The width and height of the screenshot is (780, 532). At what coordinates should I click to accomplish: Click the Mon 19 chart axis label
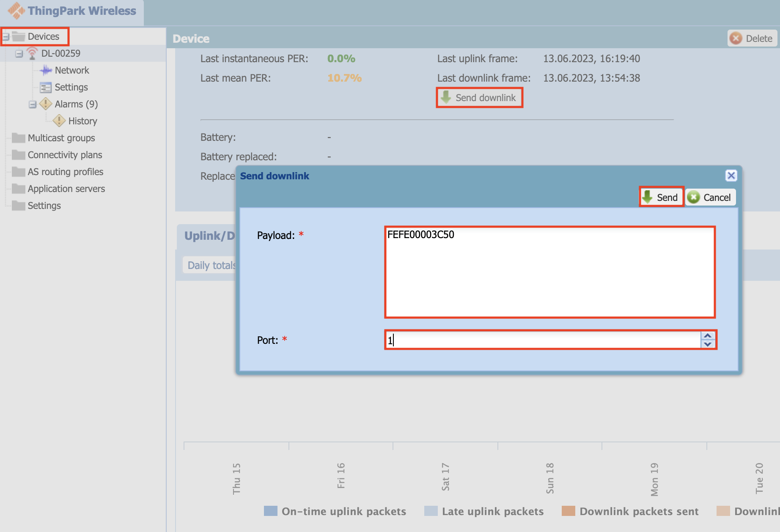[x=654, y=479]
